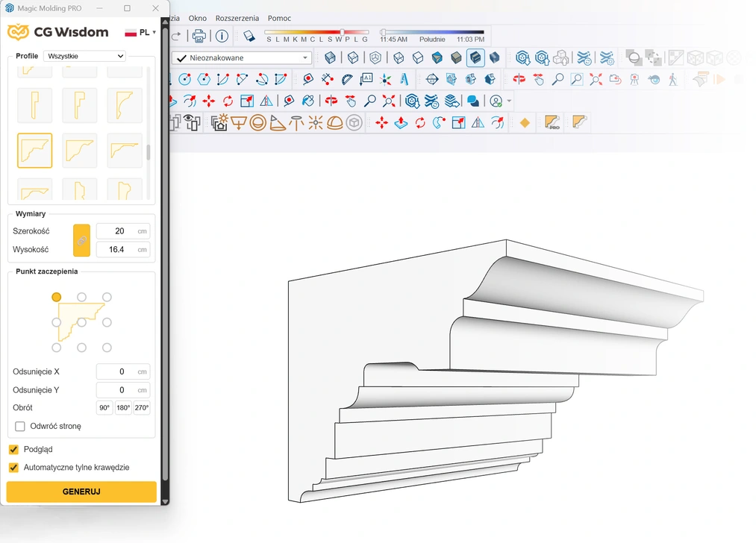This screenshot has height=543, width=756.
Task: Enable the Odwróć stronę checkbox
Action: [x=19, y=427]
